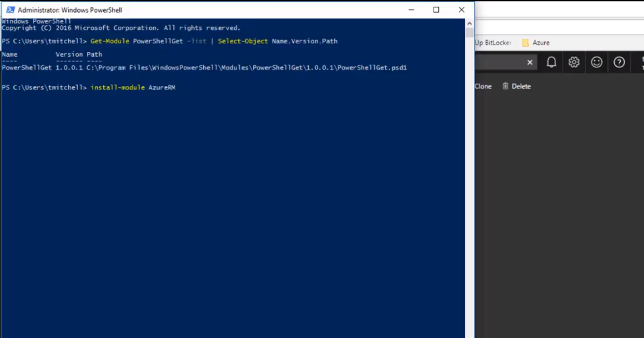Clear the portal search box with X
The width and height of the screenshot is (644, 338).
coord(530,63)
